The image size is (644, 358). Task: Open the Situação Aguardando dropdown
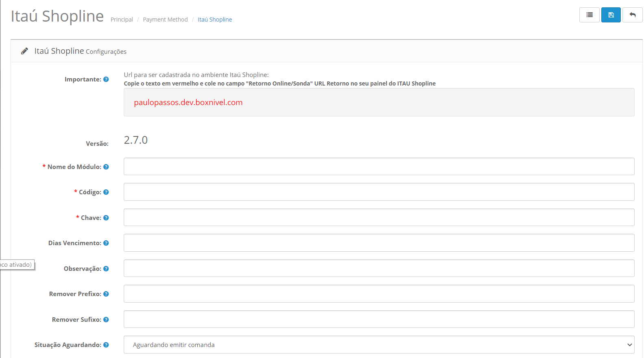point(379,345)
